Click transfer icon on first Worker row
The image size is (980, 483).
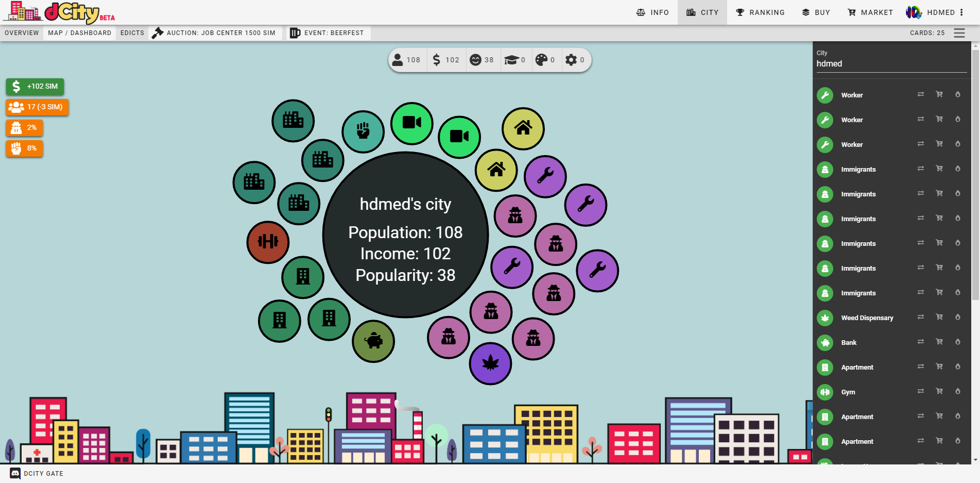(x=921, y=94)
